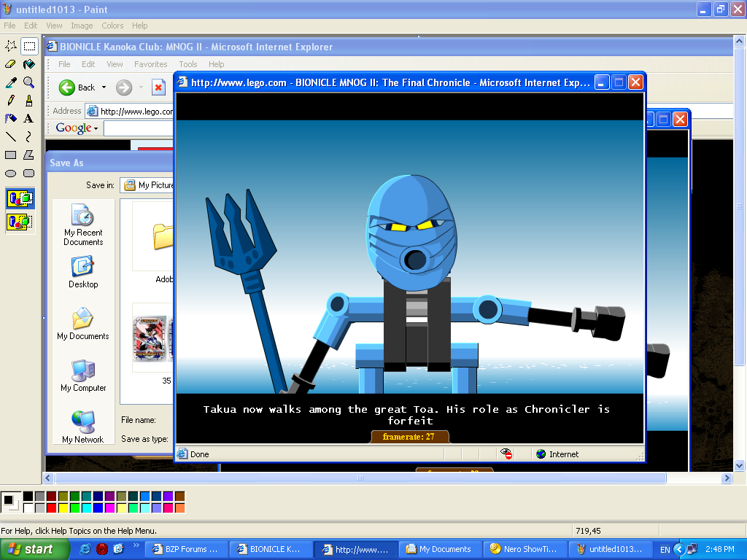Click My Network in Save As sidebar

click(x=83, y=427)
